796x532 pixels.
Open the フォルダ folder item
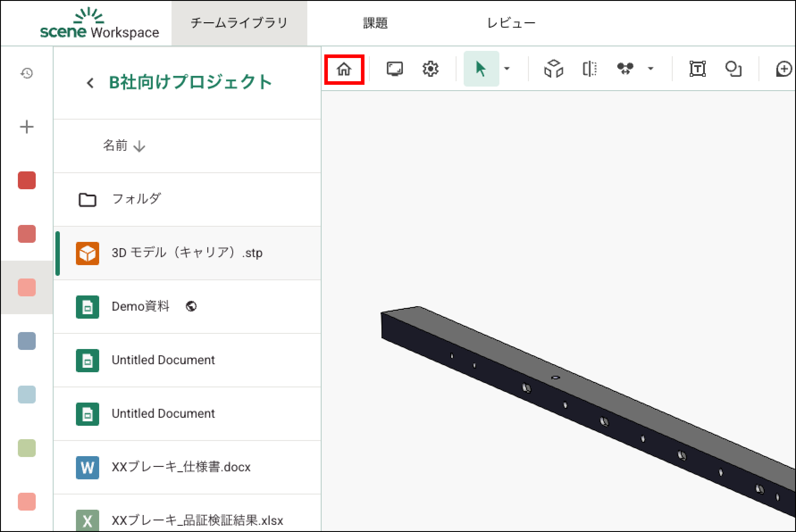pyautogui.click(x=136, y=199)
